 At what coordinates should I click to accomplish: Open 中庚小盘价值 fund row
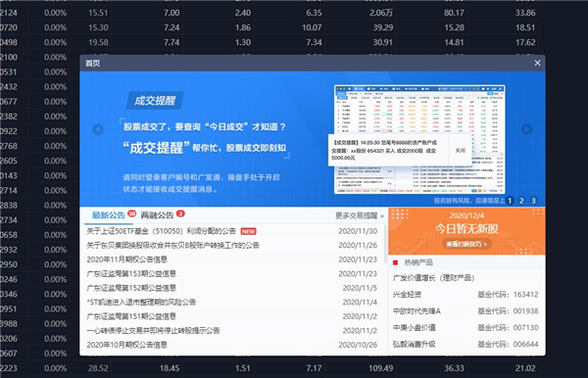465,327
